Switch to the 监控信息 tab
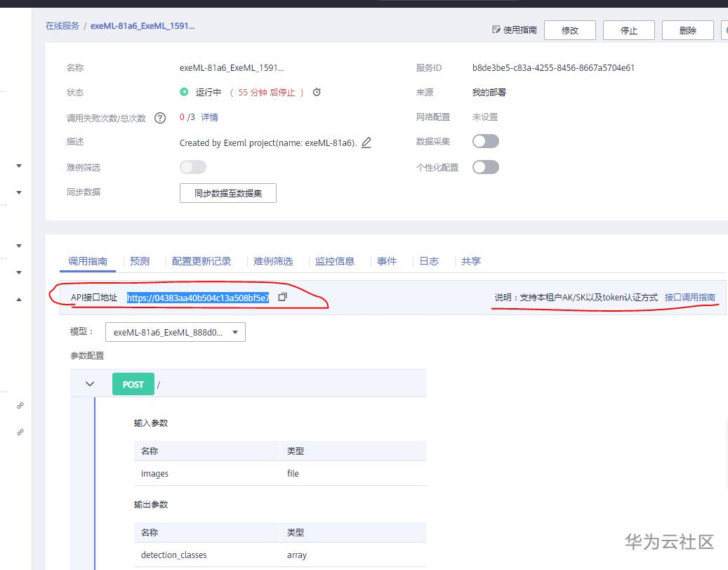This screenshot has height=570, width=728. coord(335,261)
